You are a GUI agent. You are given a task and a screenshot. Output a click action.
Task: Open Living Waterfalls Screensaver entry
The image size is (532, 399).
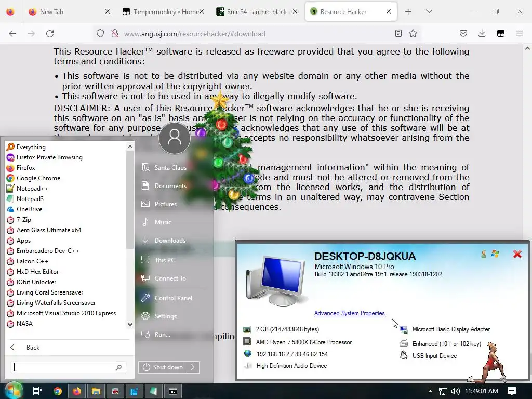(x=51, y=303)
